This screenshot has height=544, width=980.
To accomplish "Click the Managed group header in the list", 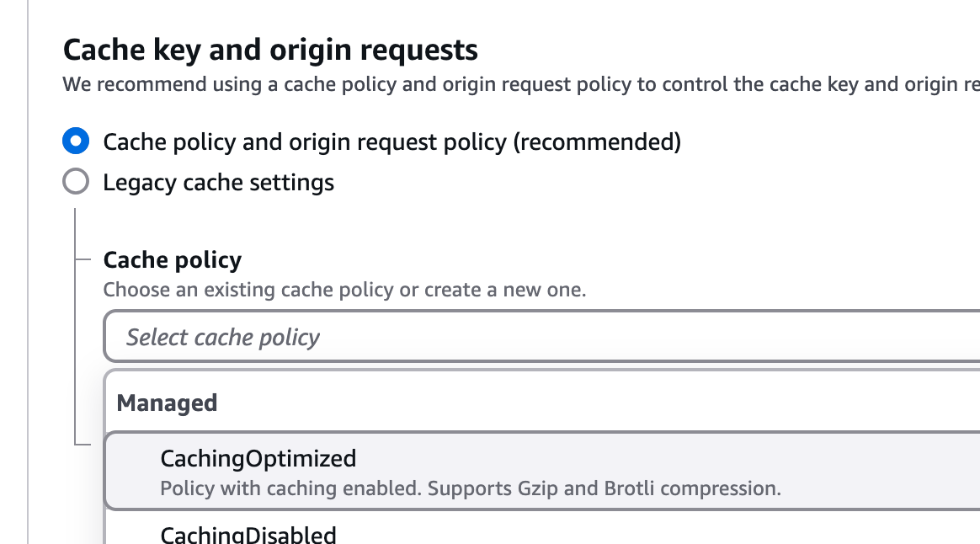I will (167, 403).
